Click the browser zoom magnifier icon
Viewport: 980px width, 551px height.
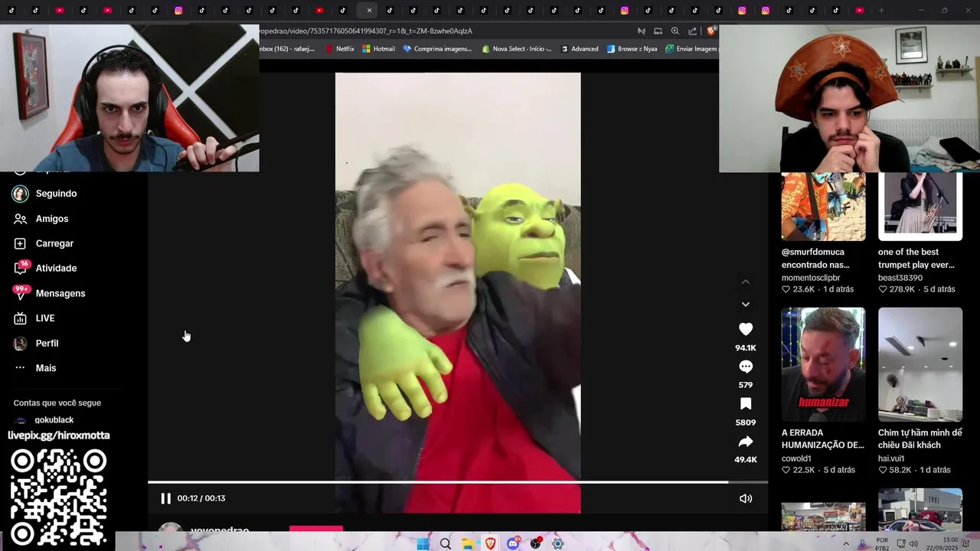click(675, 31)
